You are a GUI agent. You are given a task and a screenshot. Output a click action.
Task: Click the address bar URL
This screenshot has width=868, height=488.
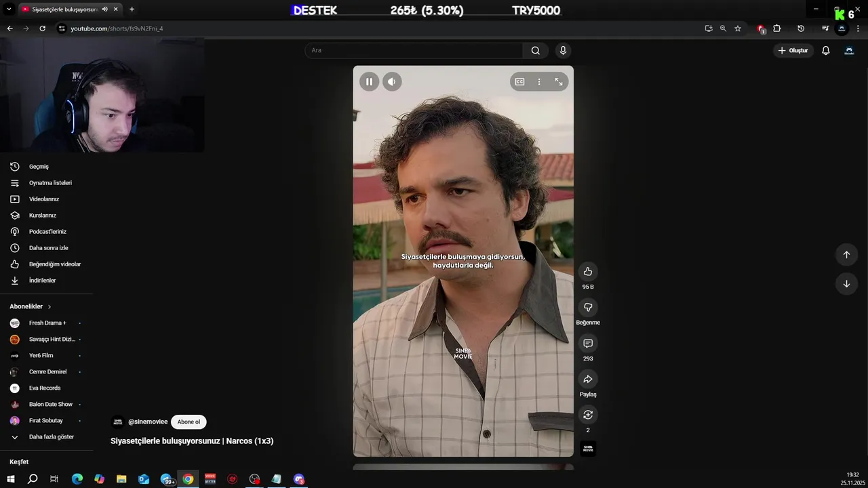(117, 28)
